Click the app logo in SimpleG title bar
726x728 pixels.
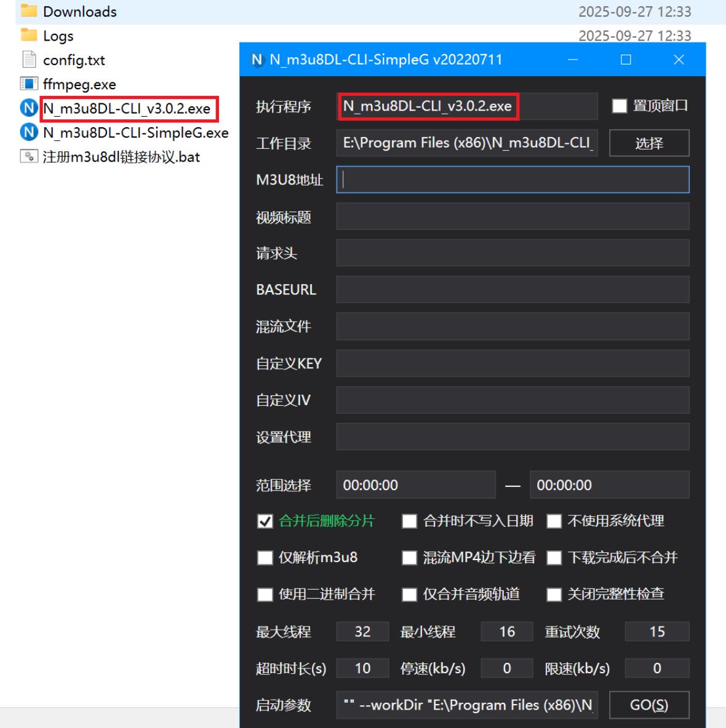coord(257,60)
